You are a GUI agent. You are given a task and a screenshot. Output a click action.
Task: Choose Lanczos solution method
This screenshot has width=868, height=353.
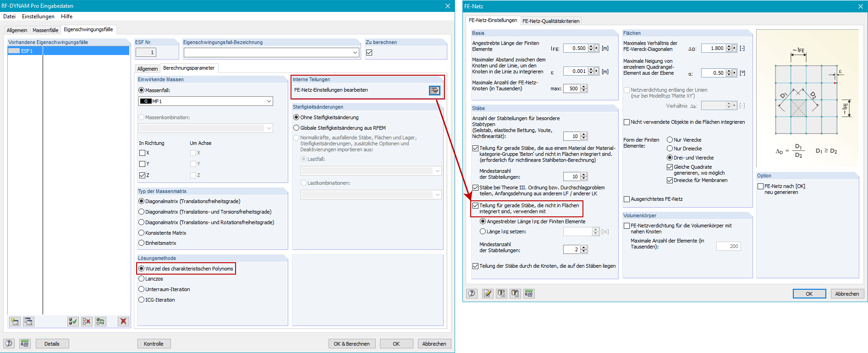pos(142,279)
